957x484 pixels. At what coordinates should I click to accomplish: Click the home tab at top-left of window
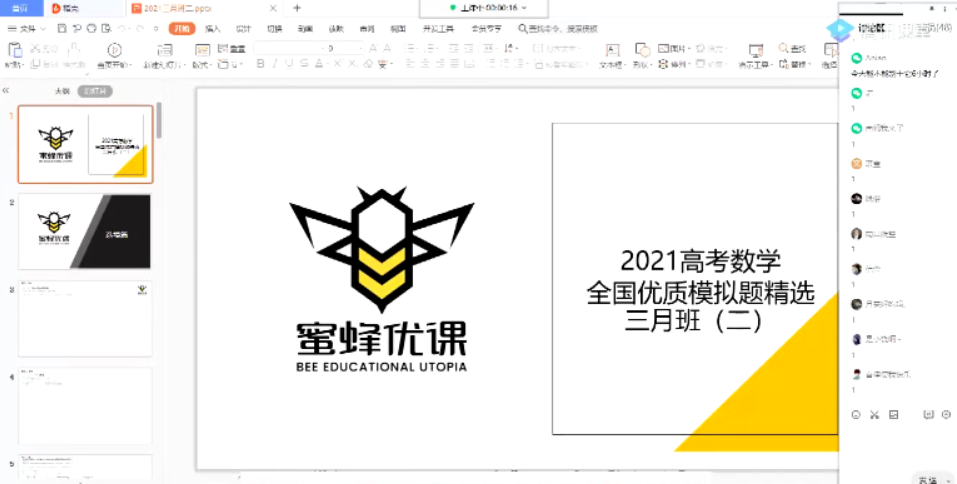21,8
